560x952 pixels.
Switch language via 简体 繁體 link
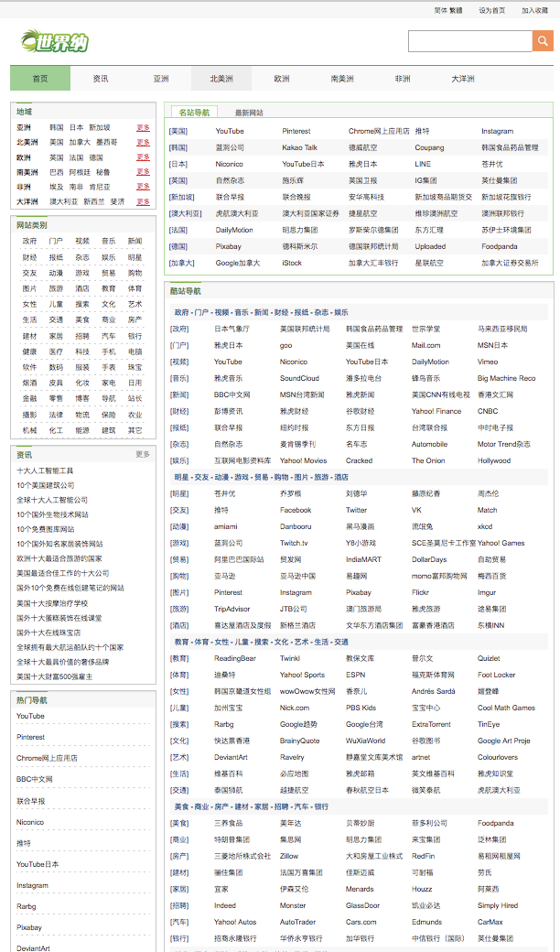click(x=448, y=10)
